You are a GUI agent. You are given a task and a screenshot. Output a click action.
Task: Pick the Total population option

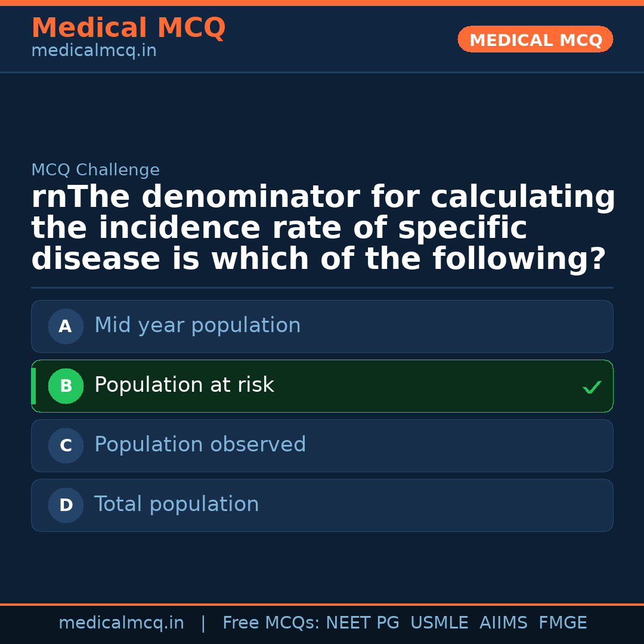point(177,504)
